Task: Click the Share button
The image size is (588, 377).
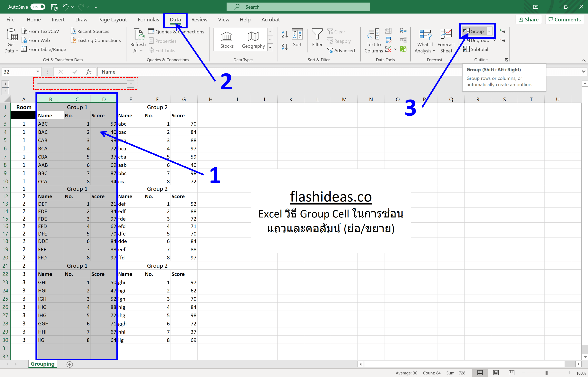Action: (529, 19)
